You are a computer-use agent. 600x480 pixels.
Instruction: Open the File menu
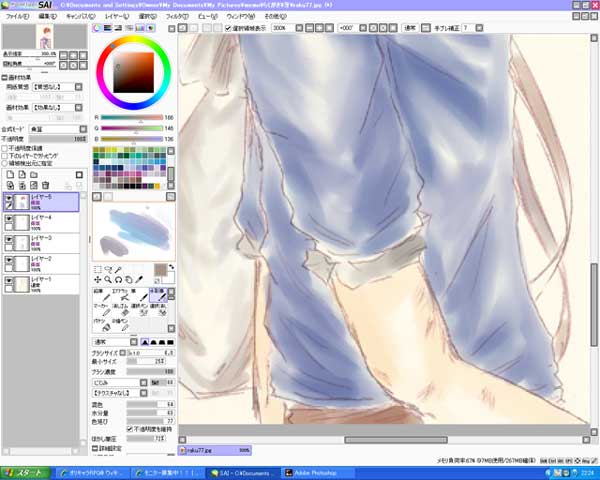[17, 16]
